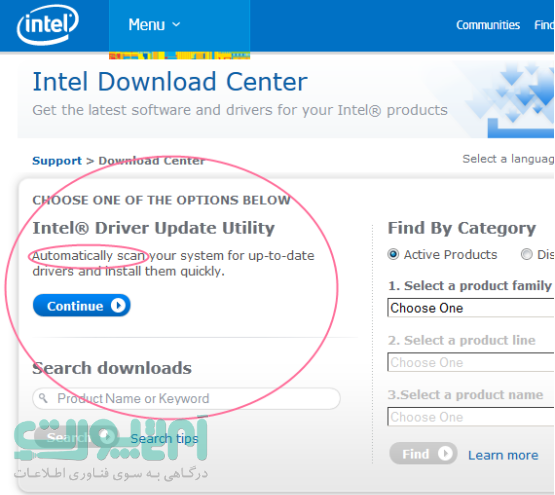Select the Active Products radio button
The width and height of the screenshot is (555, 495).
coord(393,254)
